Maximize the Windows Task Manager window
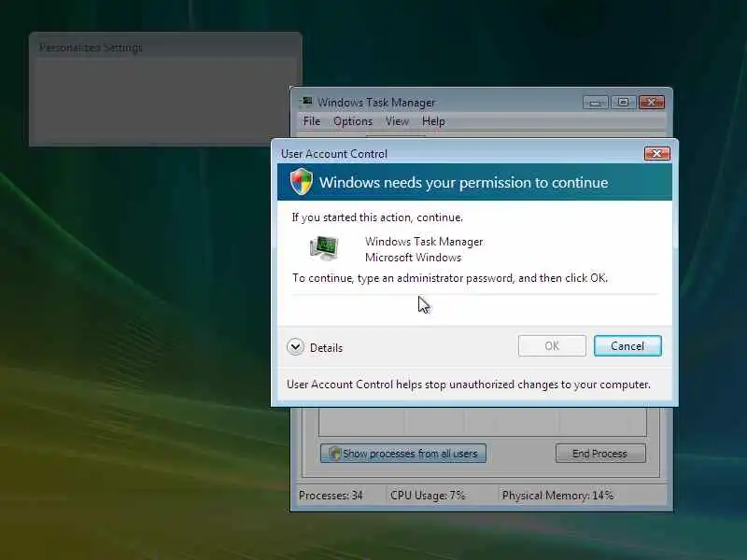This screenshot has width=747, height=560. (623, 103)
